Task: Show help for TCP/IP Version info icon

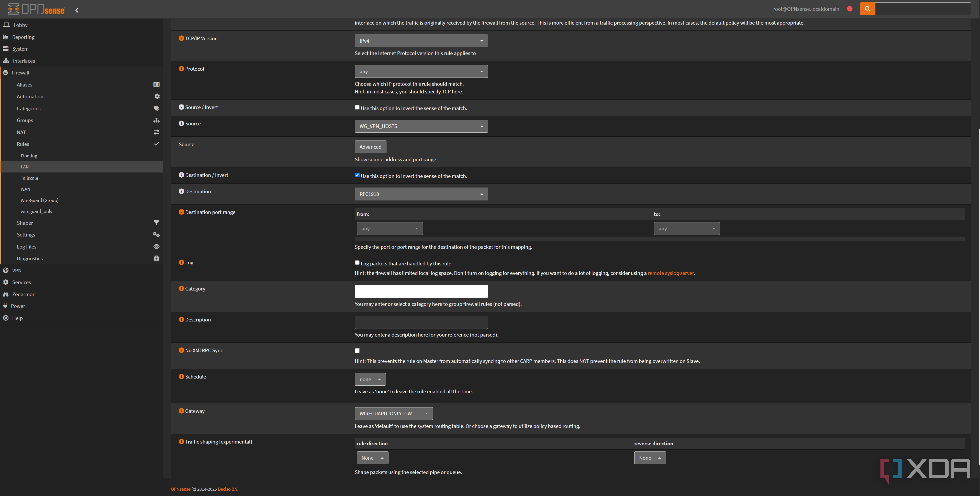Action: pyautogui.click(x=182, y=38)
